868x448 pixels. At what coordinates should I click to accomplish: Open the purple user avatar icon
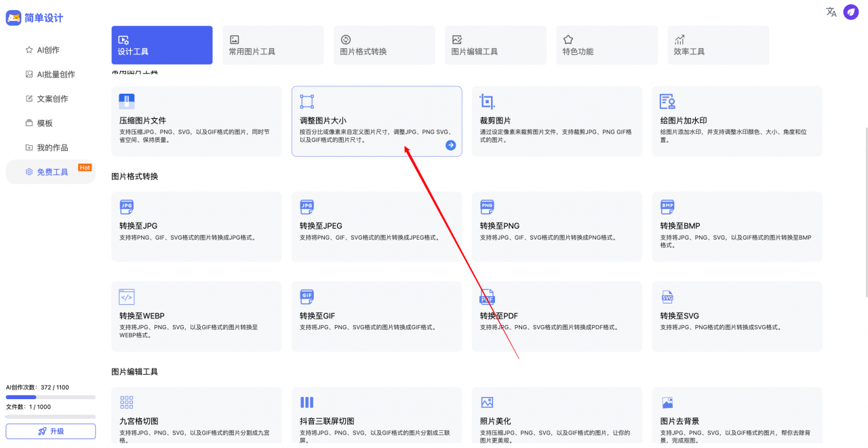tap(851, 12)
